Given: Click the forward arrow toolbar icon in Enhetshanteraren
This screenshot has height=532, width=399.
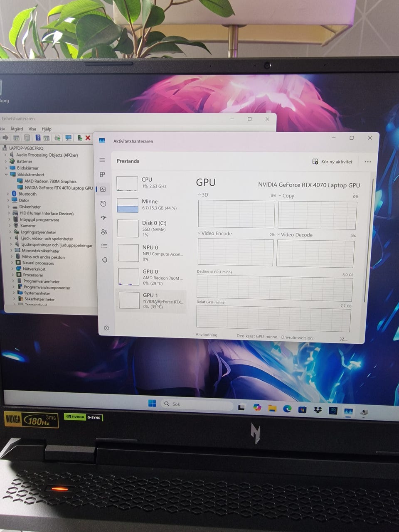Looking at the screenshot, I should click(5, 138).
